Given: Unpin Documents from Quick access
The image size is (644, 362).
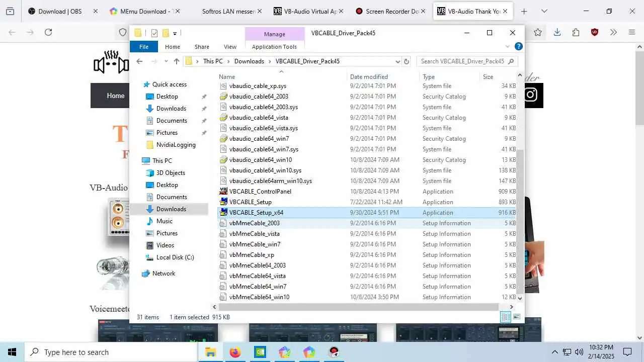Looking at the screenshot, I should 204,121.
